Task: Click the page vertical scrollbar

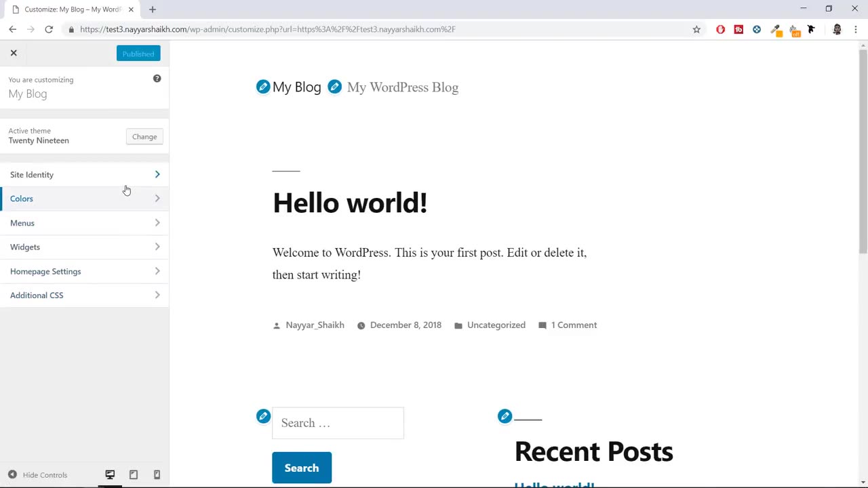Action: click(863, 150)
